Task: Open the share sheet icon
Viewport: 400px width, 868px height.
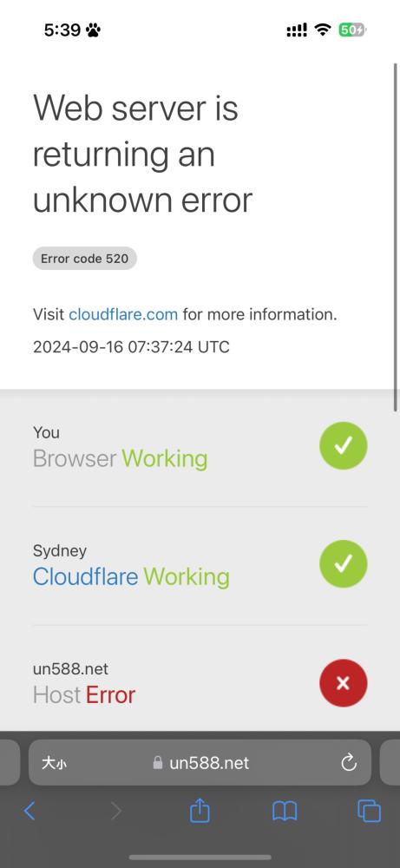Action: pyautogui.click(x=200, y=810)
